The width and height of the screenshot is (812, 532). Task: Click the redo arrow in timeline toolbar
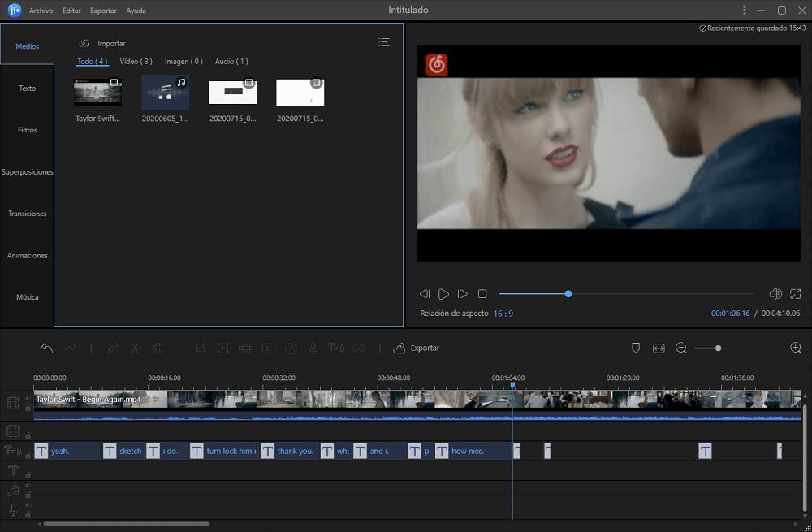click(x=70, y=348)
